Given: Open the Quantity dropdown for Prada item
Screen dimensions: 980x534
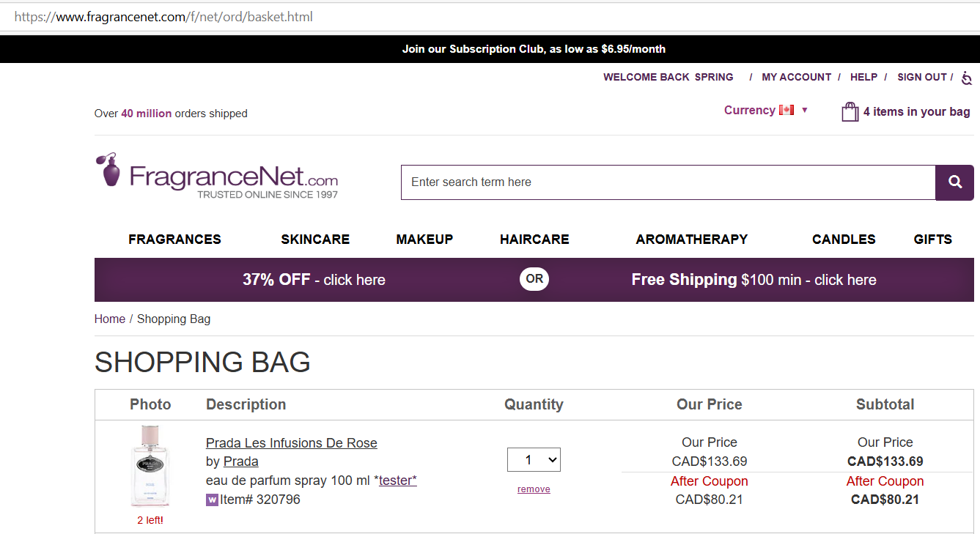Looking at the screenshot, I should tap(534, 460).
